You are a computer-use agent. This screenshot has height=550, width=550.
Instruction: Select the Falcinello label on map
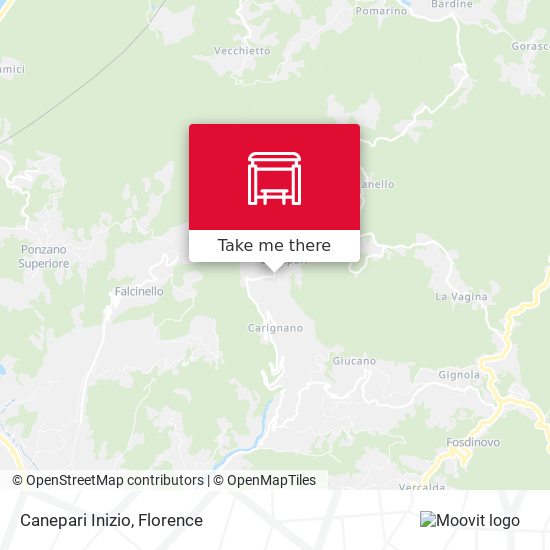[139, 291]
